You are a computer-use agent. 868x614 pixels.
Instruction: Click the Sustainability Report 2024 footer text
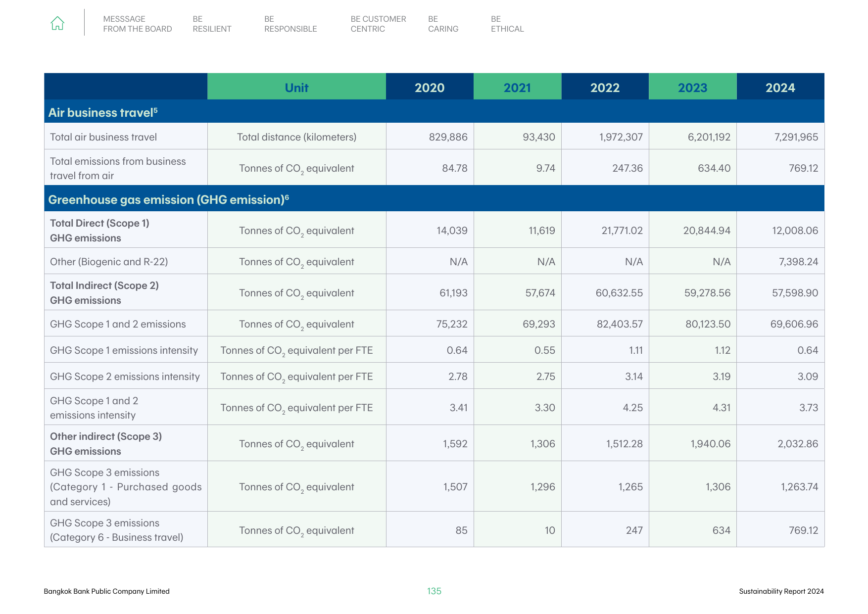click(781, 591)
